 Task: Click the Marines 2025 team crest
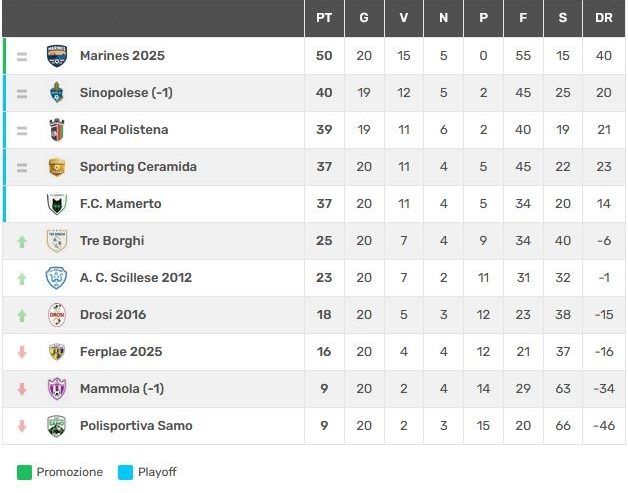pos(57,56)
